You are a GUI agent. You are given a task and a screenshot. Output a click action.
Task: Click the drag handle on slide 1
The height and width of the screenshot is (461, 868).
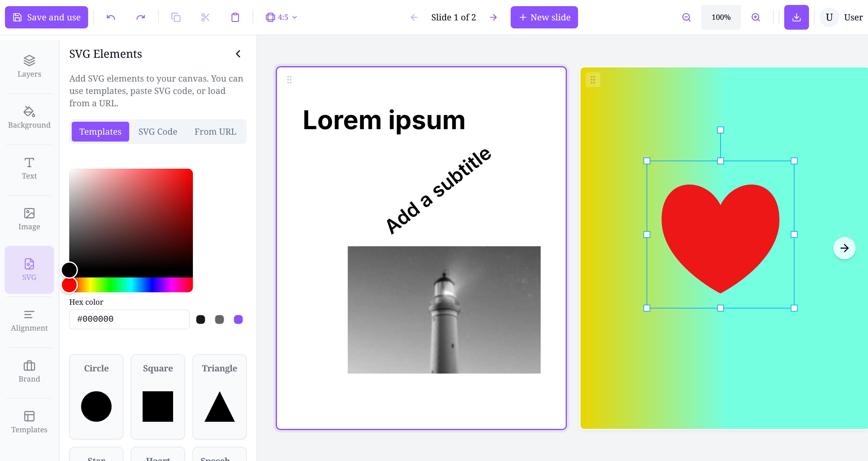pyautogui.click(x=289, y=80)
